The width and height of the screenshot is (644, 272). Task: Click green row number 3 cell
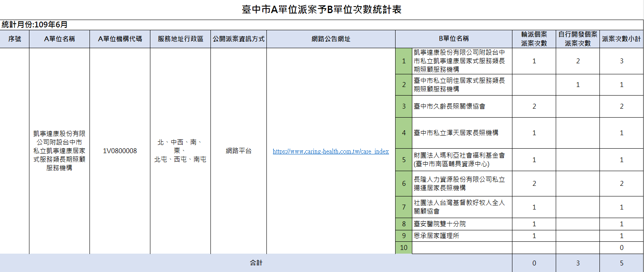click(x=404, y=106)
